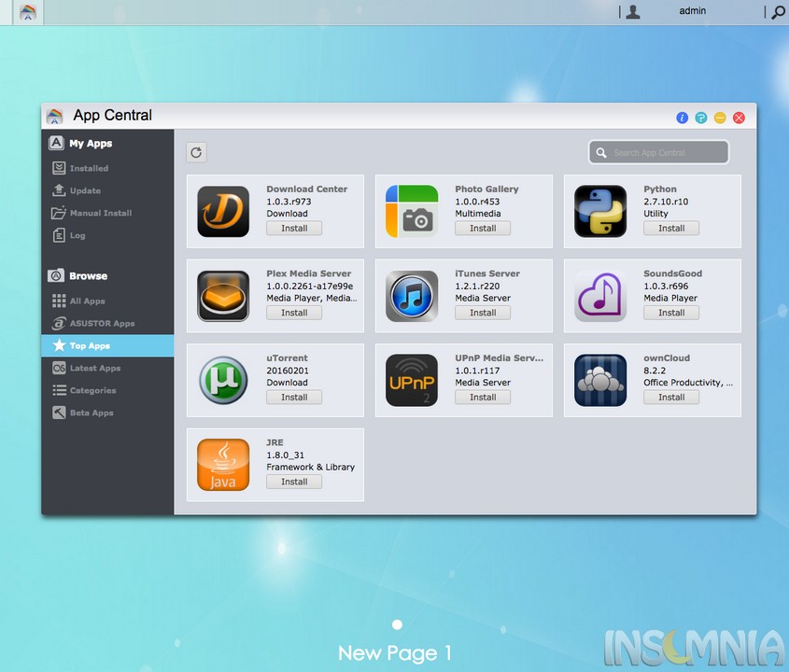Open Latest Apps in the sidebar

107,368
